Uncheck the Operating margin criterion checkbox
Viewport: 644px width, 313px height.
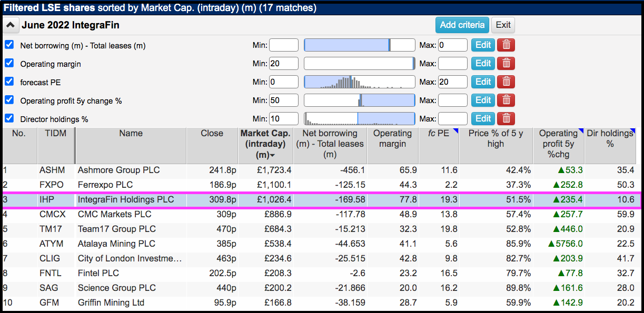9,63
